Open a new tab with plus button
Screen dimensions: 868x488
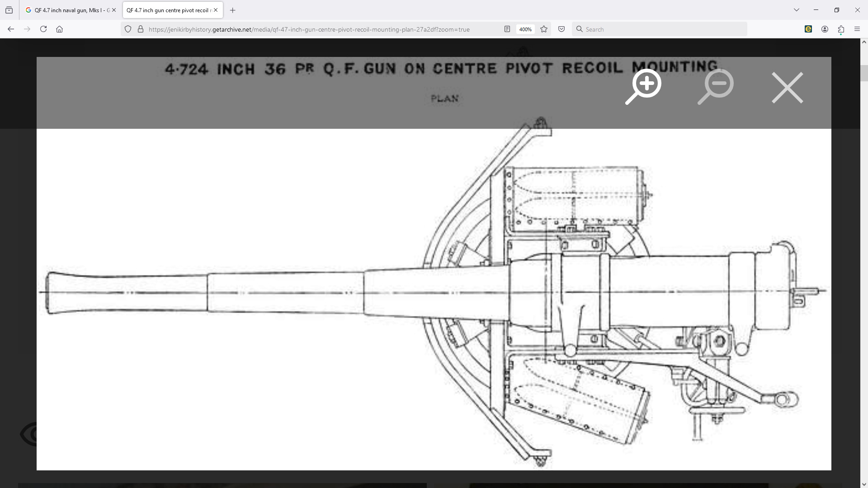point(233,10)
